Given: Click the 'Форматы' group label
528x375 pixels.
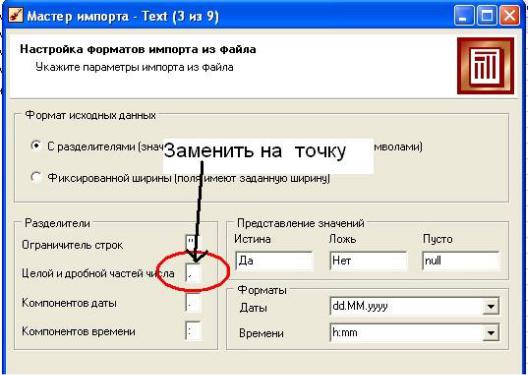Looking at the screenshot, I should point(262,290).
